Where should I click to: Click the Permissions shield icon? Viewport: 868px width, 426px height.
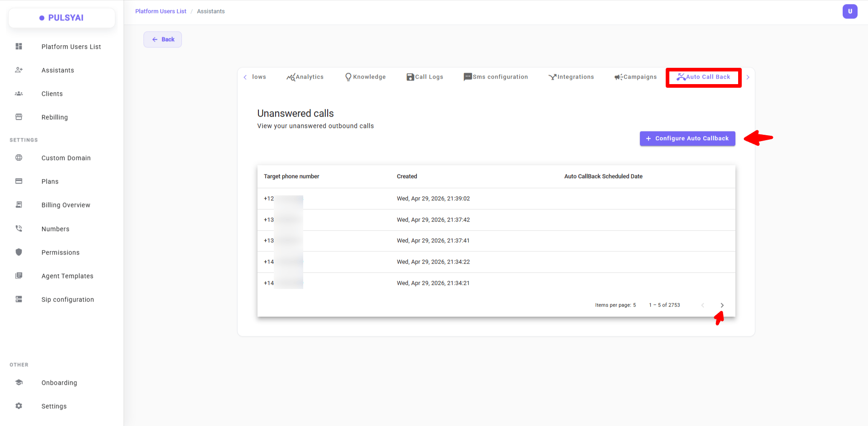(x=19, y=252)
